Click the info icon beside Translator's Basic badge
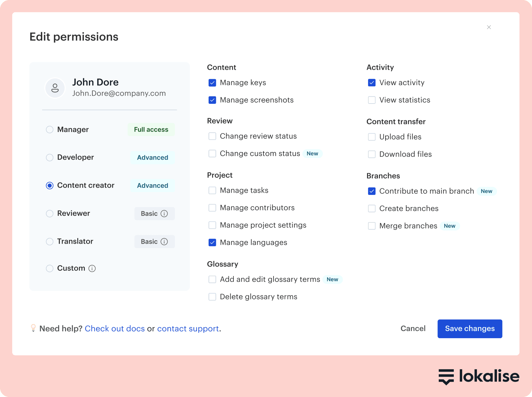The height and width of the screenshot is (397, 532). (x=164, y=242)
